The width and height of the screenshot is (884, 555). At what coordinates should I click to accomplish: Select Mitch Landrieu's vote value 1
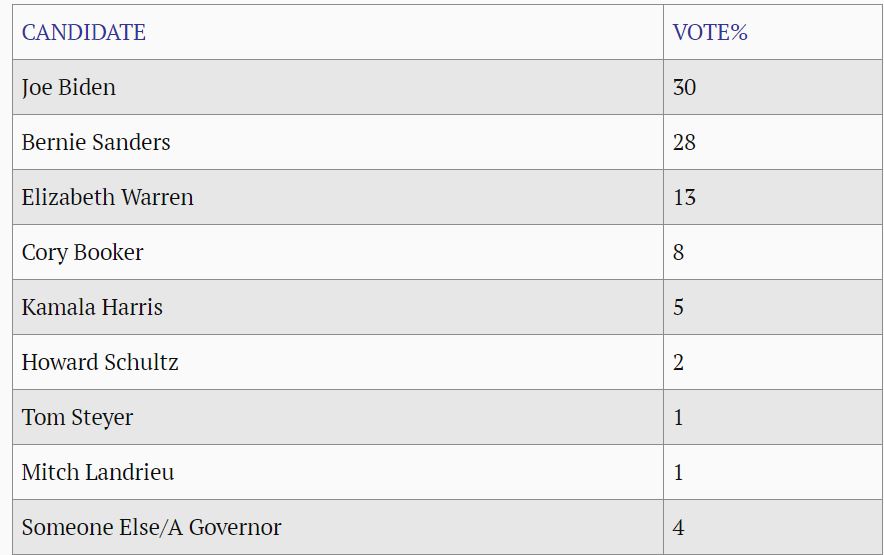click(x=679, y=472)
